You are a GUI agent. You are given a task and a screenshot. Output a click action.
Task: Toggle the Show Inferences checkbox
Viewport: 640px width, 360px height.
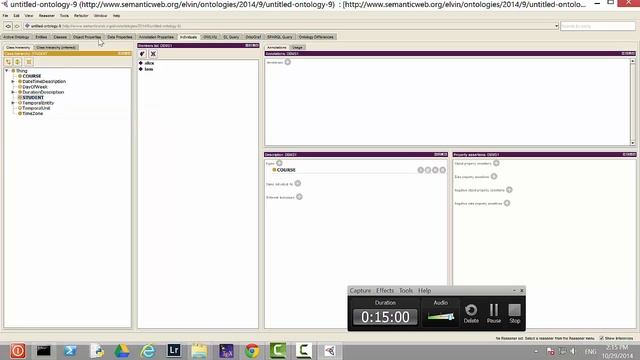pos(602,338)
